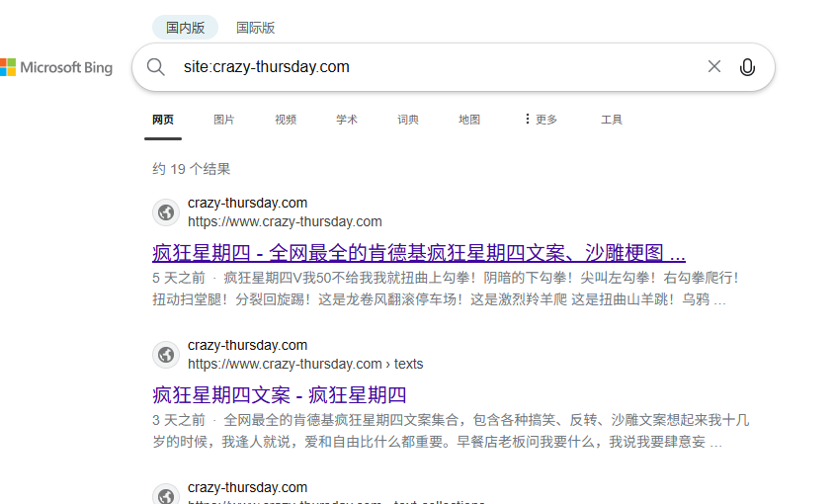Open the 视频 tab
836x504 pixels.
[x=286, y=120]
